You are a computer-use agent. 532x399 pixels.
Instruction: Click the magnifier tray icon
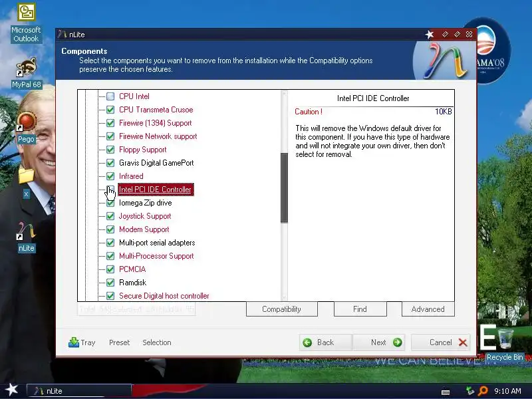[x=483, y=391]
